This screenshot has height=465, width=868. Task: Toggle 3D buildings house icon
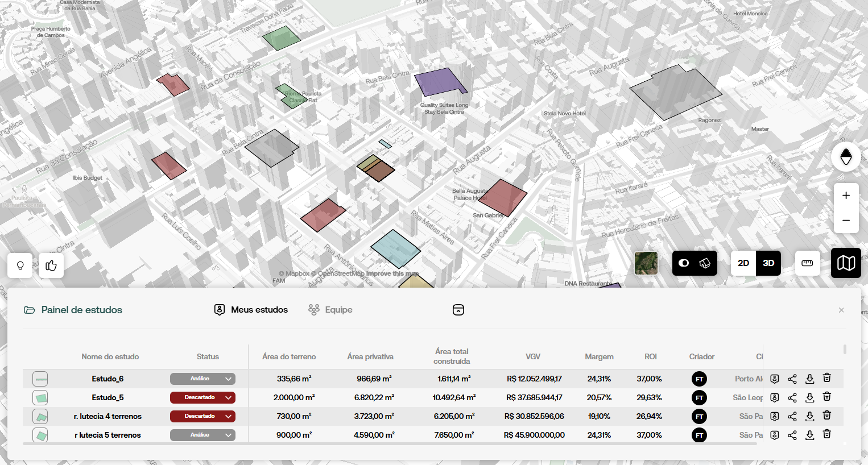[x=705, y=263]
